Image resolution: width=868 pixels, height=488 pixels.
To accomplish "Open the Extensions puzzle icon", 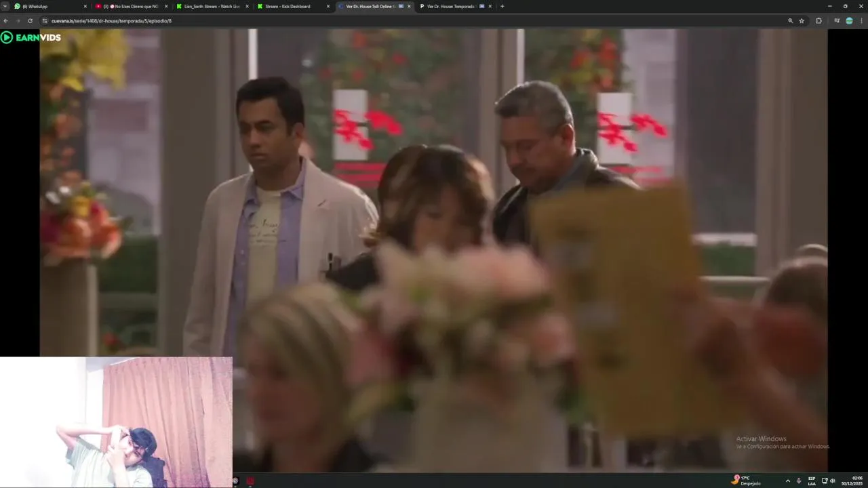I will point(818,21).
